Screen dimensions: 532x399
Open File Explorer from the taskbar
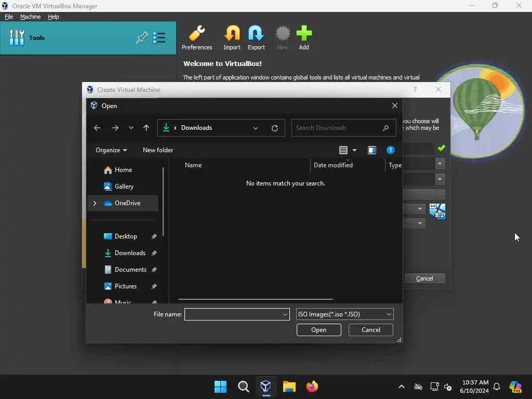[x=289, y=387]
